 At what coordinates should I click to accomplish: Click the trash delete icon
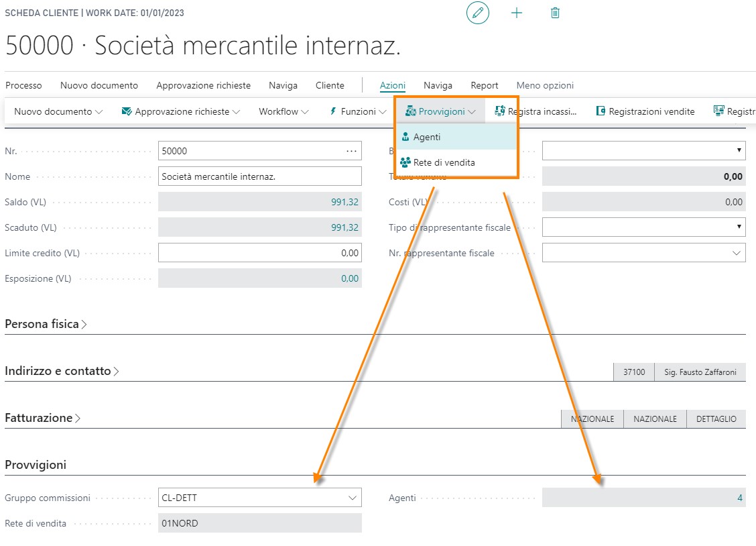tap(555, 13)
